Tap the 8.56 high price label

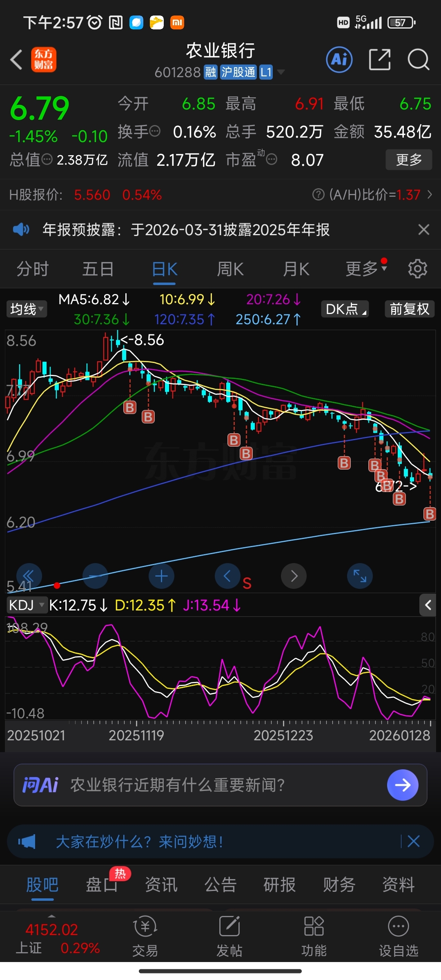pos(142,340)
